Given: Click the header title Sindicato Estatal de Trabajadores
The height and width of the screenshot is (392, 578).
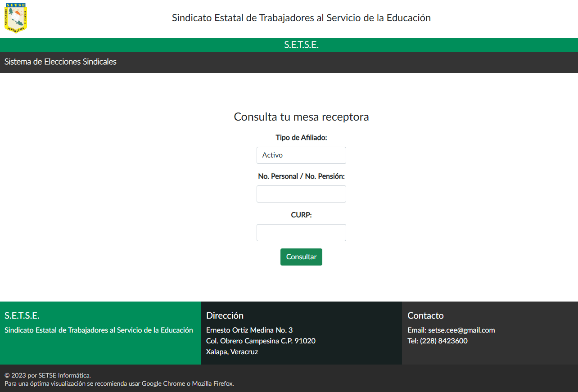Looking at the screenshot, I should (x=301, y=18).
